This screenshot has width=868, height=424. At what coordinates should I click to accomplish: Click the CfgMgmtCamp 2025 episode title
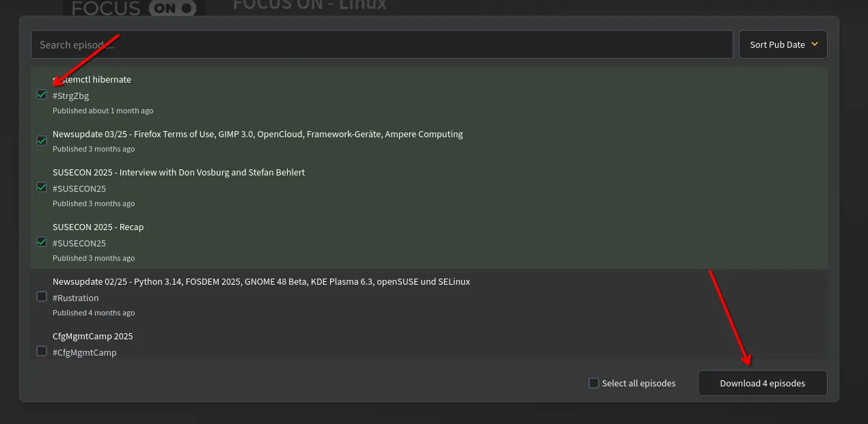(92, 336)
